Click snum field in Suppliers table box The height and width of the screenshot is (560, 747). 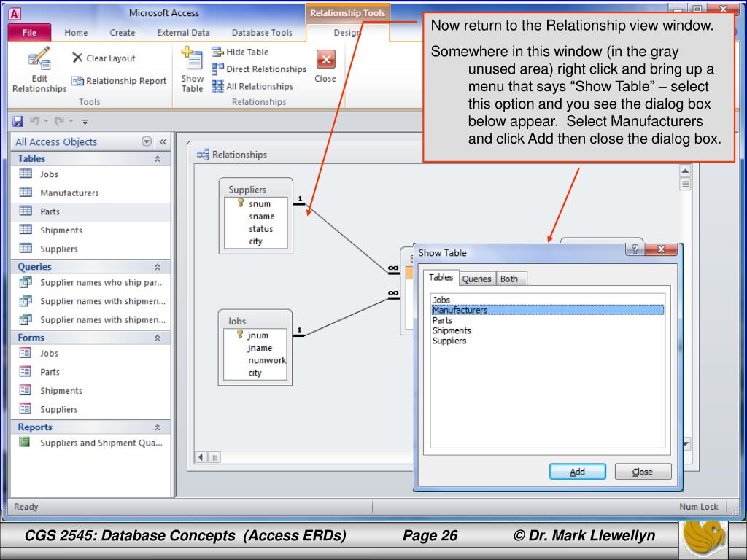tap(260, 204)
